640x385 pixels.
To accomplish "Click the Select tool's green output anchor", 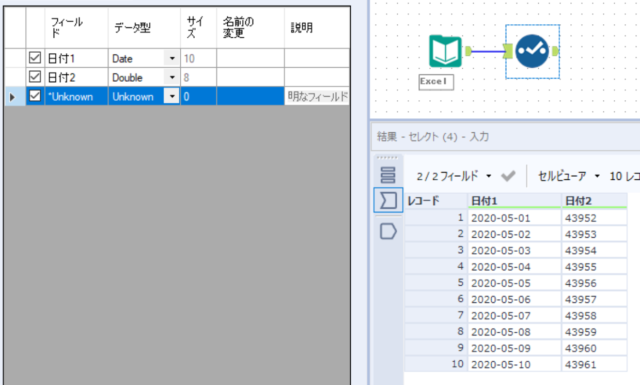I will pyautogui.click(x=555, y=51).
